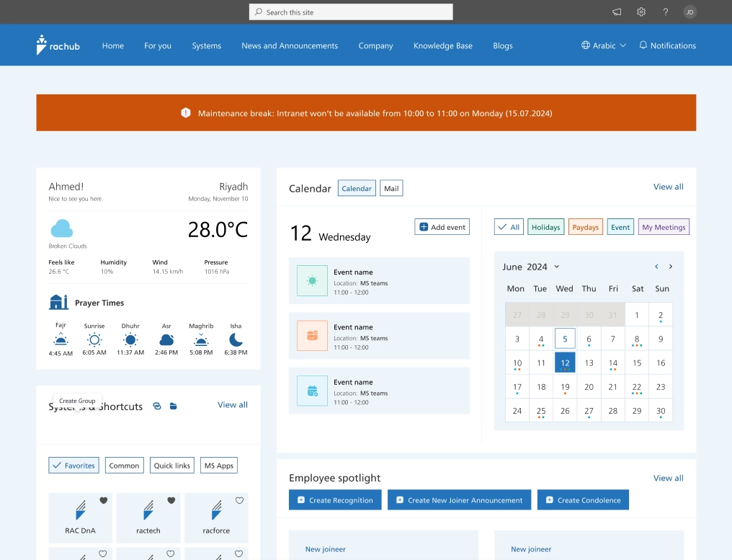Switch to the Calendar tab
Image resolution: width=732 pixels, height=560 pixels.
pyautogui.click(x=357, y=188)
